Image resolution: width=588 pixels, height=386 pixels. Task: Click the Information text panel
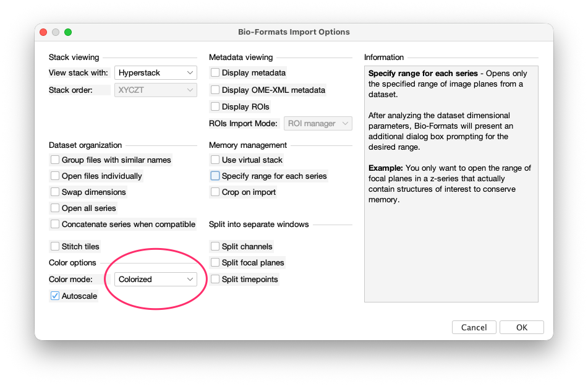(451, 184)
